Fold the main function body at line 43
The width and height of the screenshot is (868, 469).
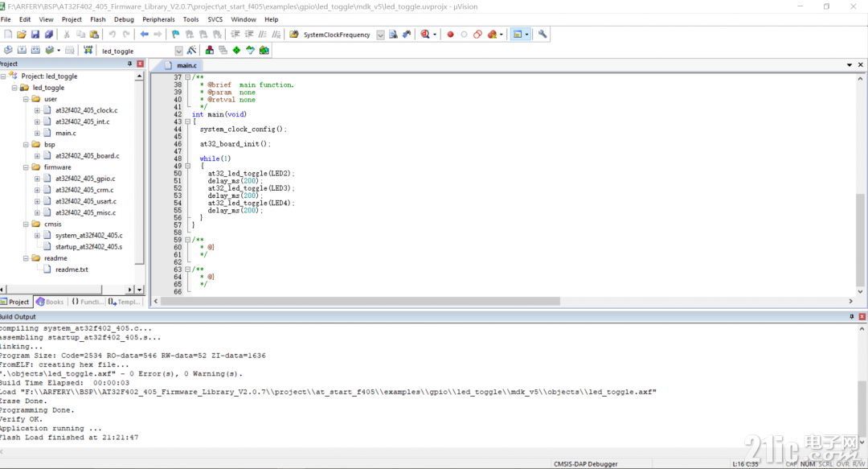187,121
